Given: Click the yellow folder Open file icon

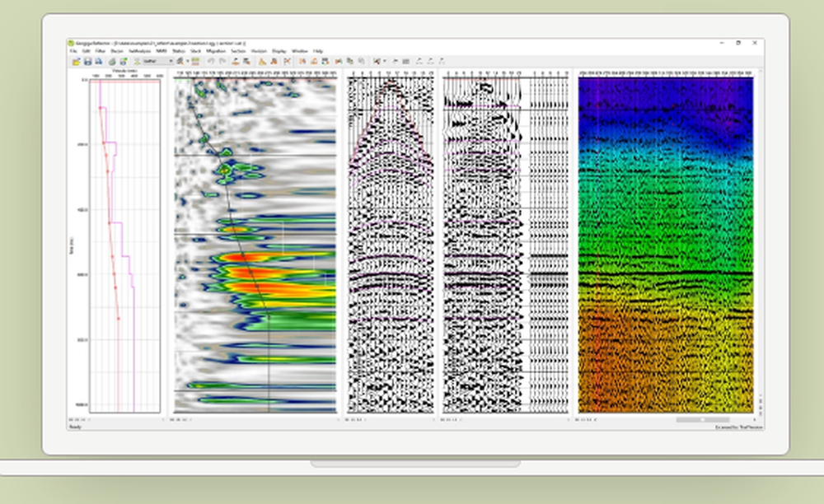Looking at the screenshot, I should [x=76, y=62].
